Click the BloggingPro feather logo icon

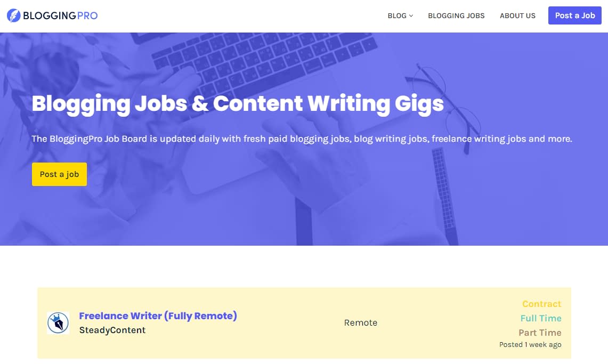[x=13, y=15]
